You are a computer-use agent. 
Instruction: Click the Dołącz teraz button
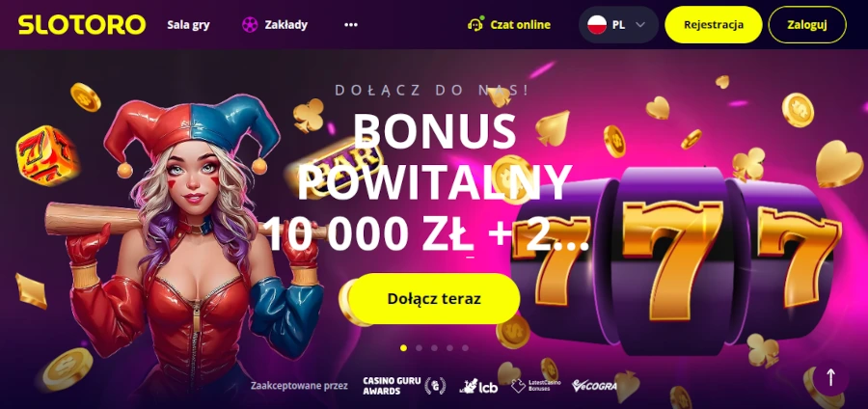(x=434, y=299)
